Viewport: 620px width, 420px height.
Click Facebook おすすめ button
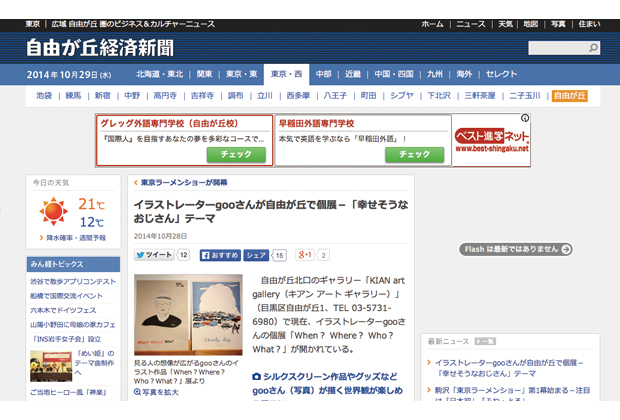pyautogui.click(x=220, y=255)
